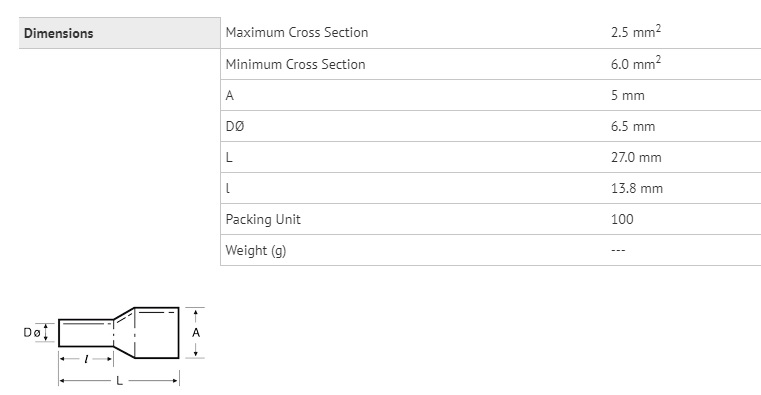This screenshot has height=395, width=761.
Task: Click the 5 mm value for A
Action: point(628,95)
